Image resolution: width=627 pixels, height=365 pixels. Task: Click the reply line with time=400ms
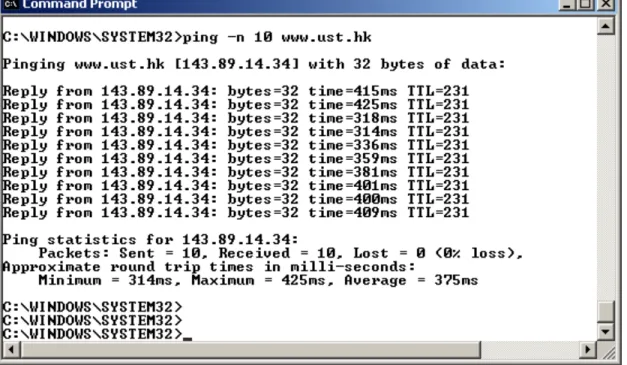pos(236,199)
